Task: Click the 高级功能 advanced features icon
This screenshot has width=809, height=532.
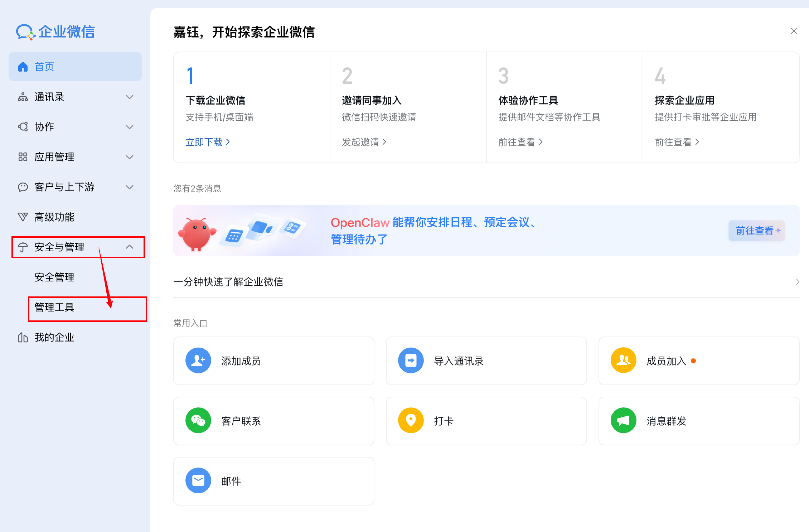Action: click(23, 217)
